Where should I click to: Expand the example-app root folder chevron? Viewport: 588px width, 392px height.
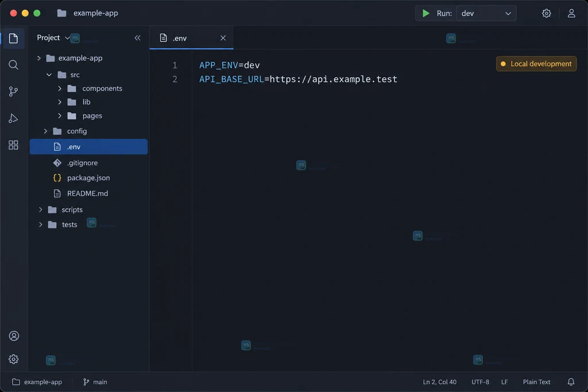click(x=39, y=58)
